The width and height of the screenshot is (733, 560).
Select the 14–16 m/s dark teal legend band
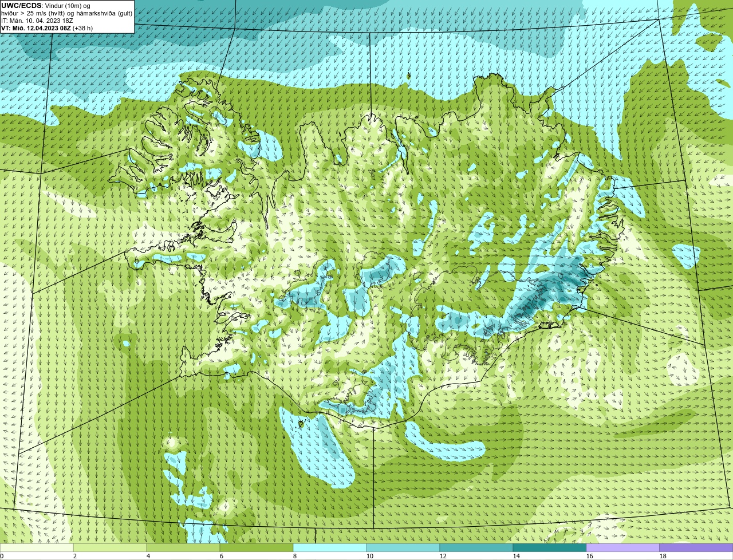click(x=550, y=547)
